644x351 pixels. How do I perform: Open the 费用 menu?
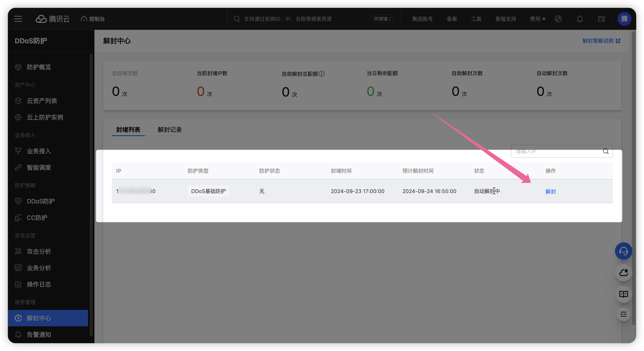(535, 19)
